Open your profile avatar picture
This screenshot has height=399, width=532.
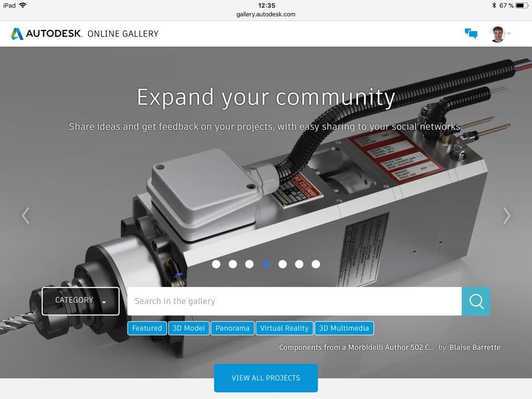497,33
